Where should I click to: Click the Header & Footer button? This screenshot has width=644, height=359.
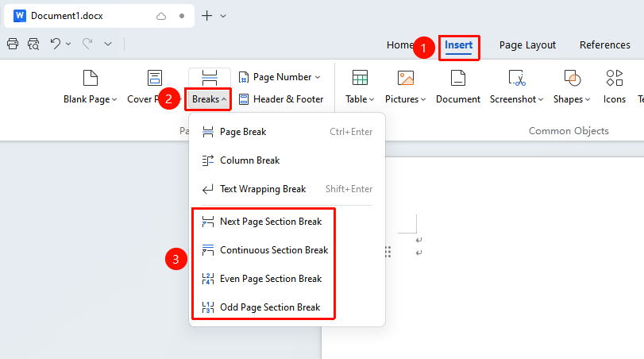click(281, 99)
